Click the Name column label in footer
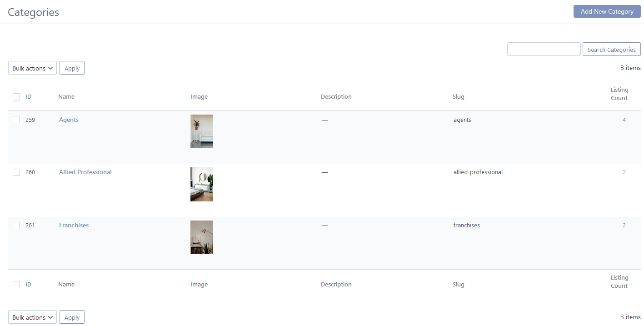 tap(66, 284)
